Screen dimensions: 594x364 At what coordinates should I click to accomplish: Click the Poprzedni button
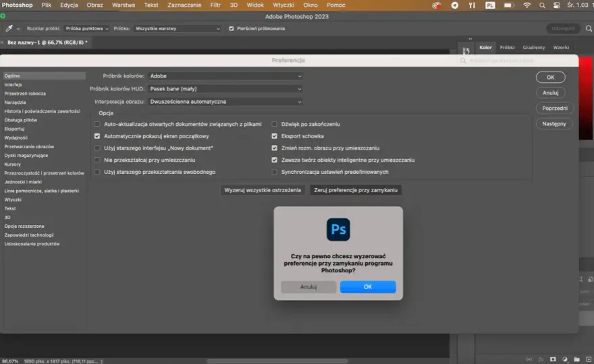point(555,109)
